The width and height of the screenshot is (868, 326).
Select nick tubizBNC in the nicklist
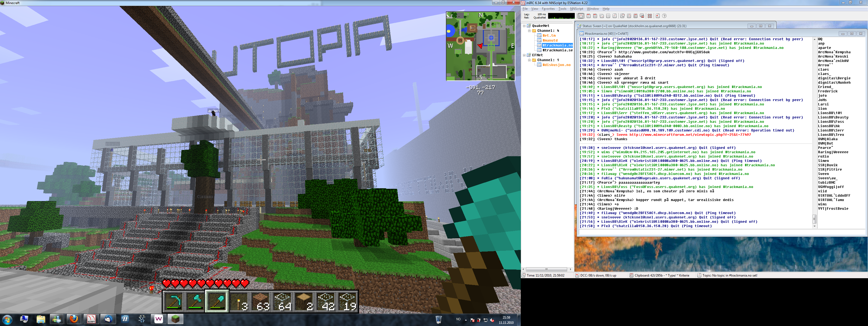click(x=826, y=183)
